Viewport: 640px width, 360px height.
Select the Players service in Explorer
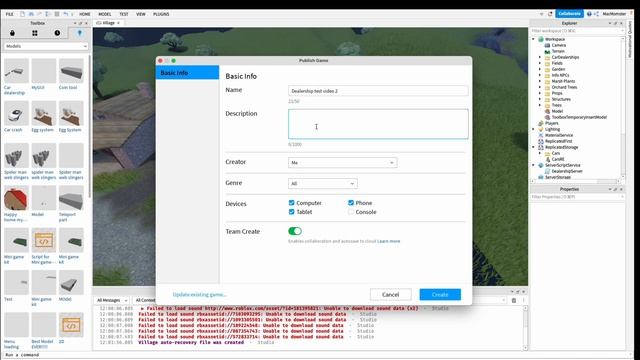tap(549, 123)
